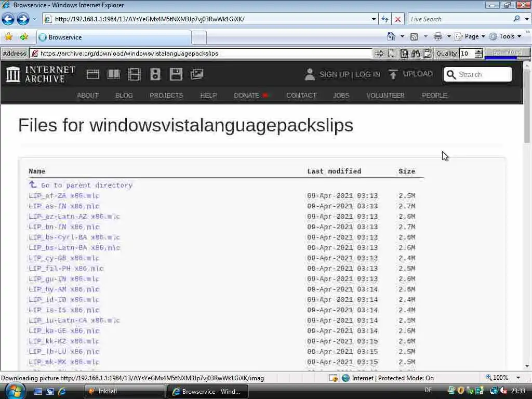Click the Print icon
This screenshot has width=532, height=399.
437,36
